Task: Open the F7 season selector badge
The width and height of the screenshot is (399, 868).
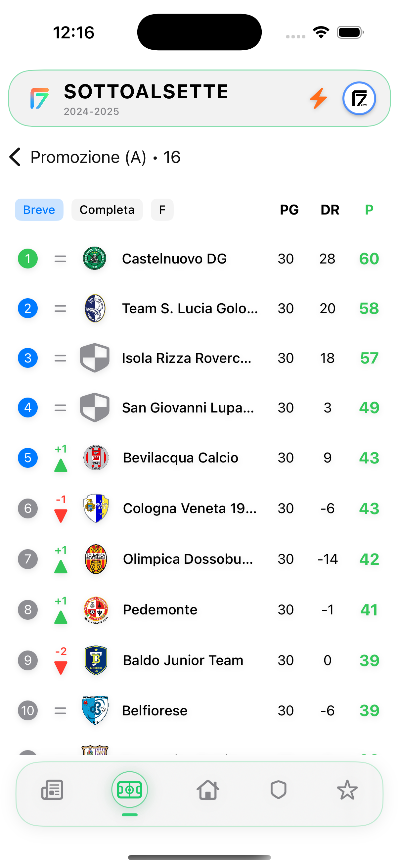Action: 359,98
